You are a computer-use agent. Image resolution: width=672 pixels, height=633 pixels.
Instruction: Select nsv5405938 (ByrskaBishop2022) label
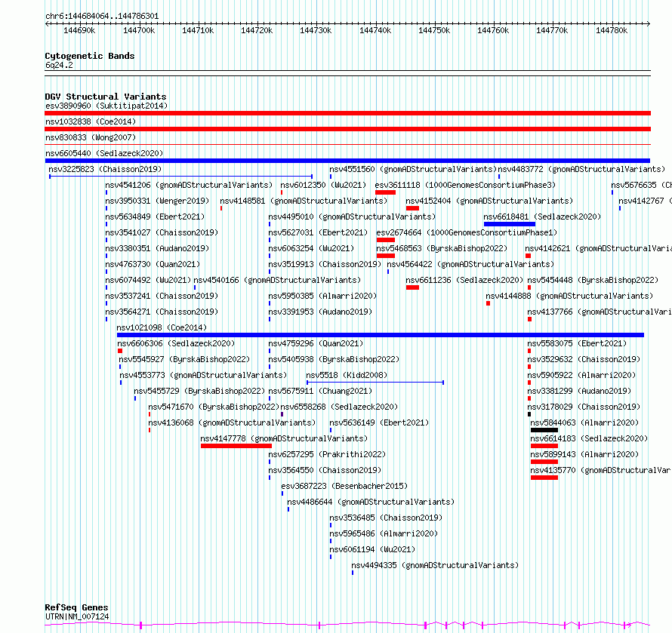[334, 359]
